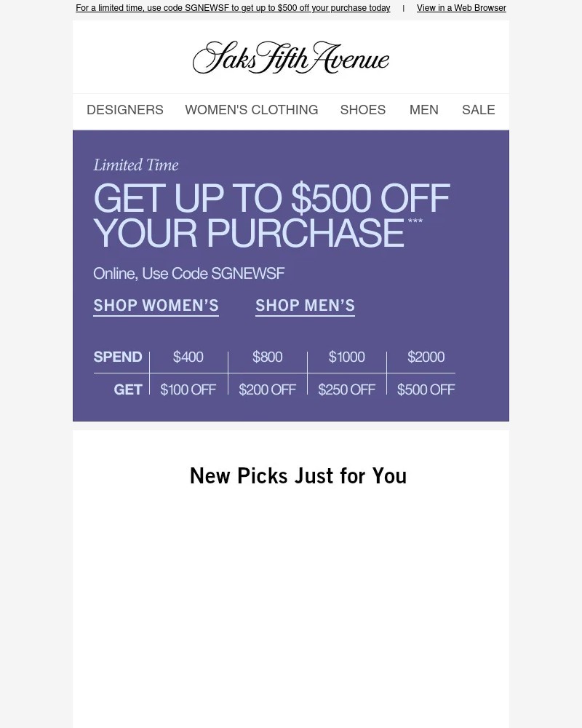Click the $500 OFF offer label
The image size is (582, 728).
point(426,389)
